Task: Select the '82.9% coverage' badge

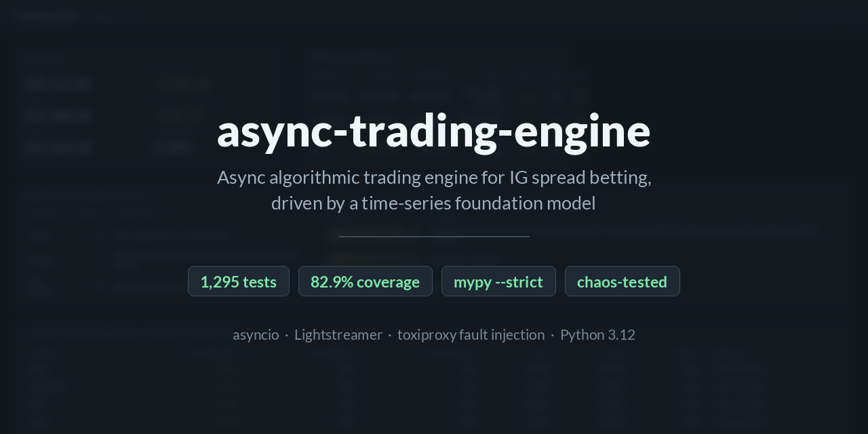Action: point(366,281)
